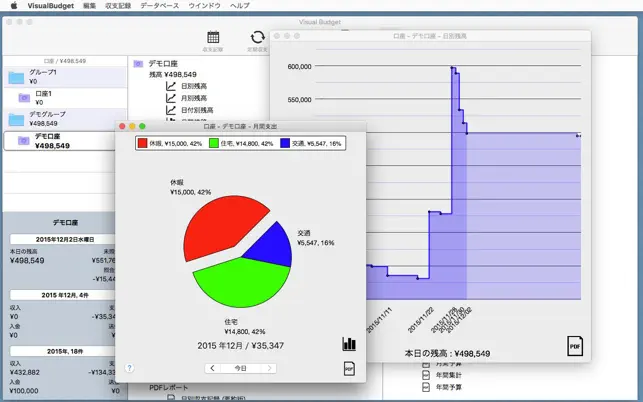
Task: Click the グループ1 folder icon
Action: tap(16, 77)
